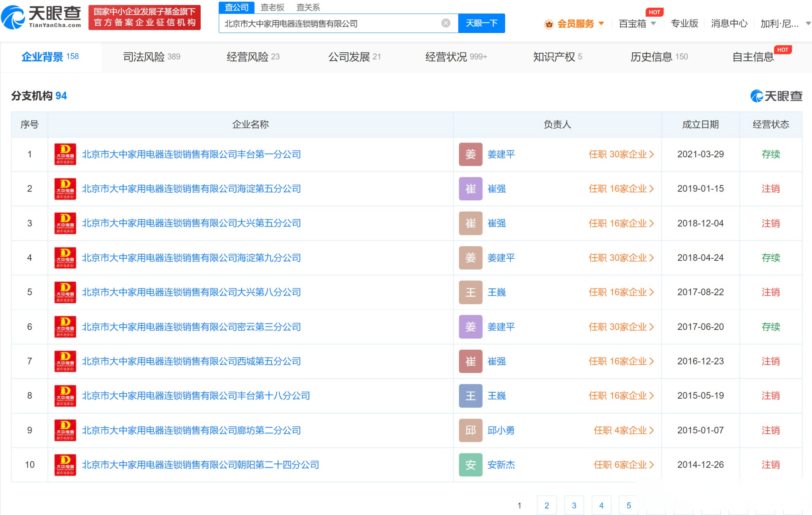812x515 pixels.
Task: Click date 2021-03-29 cell
Action: coord(700,154)
